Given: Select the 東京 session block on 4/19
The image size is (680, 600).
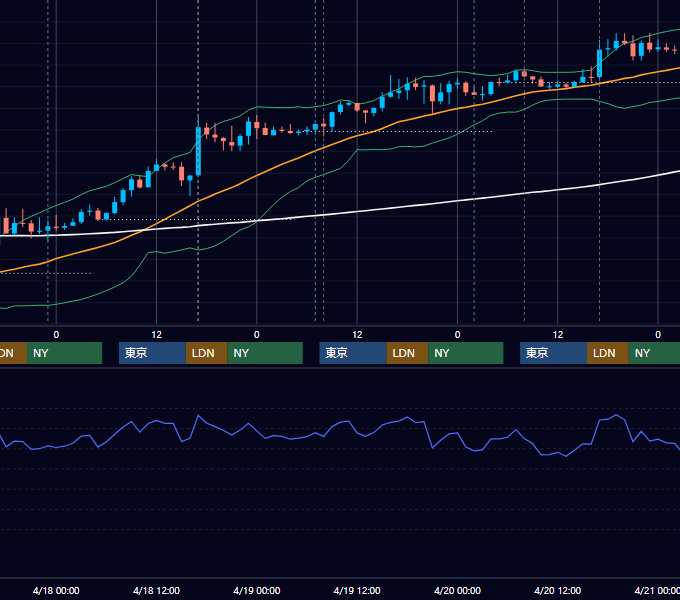Looking at the screenshot, I should pos(353,353).
